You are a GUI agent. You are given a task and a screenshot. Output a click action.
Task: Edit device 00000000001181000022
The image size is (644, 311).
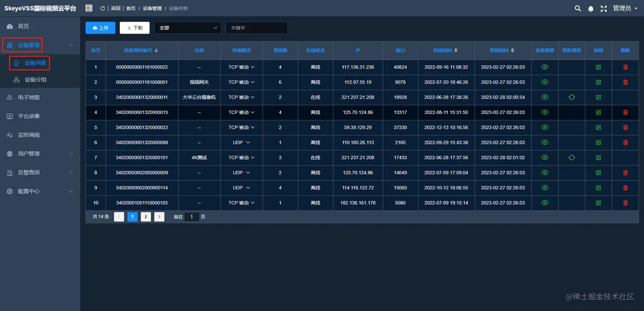598,67
